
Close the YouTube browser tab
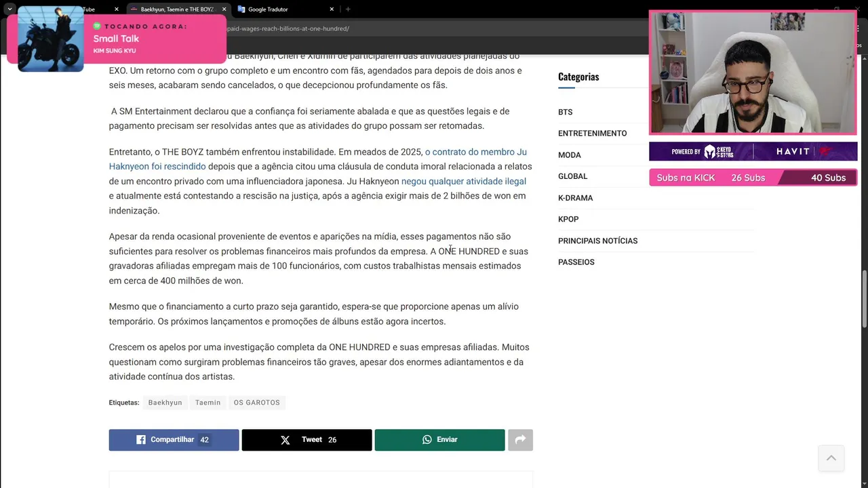coord(117,9)
